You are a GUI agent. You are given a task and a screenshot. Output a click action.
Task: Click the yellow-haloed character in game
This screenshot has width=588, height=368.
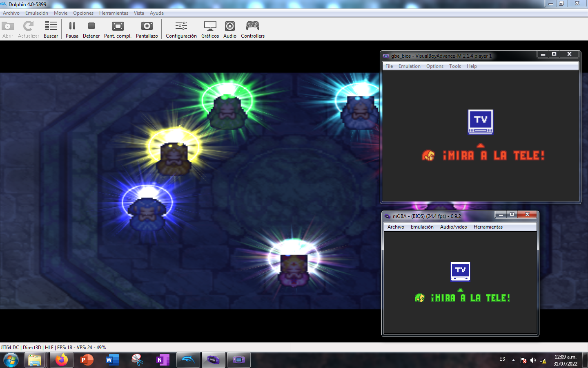click(x=174, y=159)
